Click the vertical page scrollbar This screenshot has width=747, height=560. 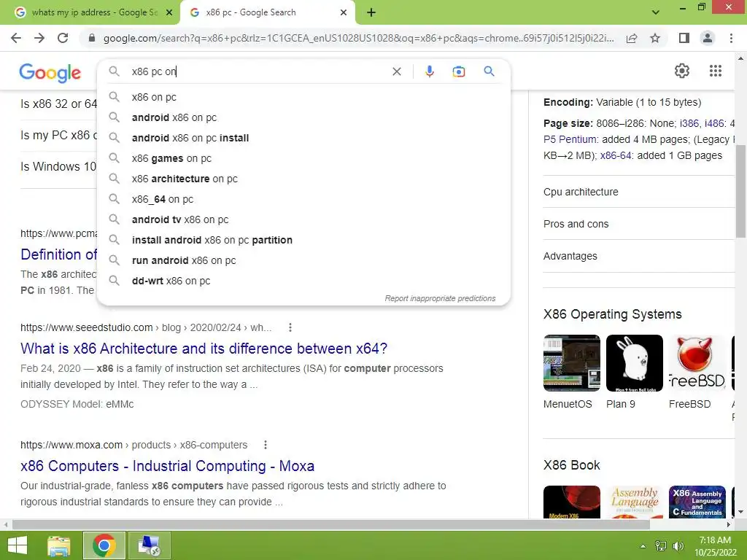tap(740, 192)
